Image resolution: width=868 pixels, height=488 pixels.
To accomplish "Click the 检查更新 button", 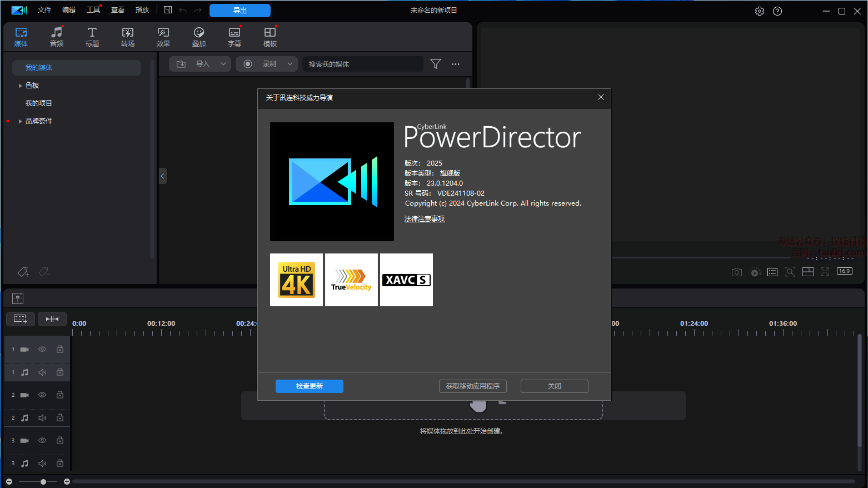I will pos(310,386).
